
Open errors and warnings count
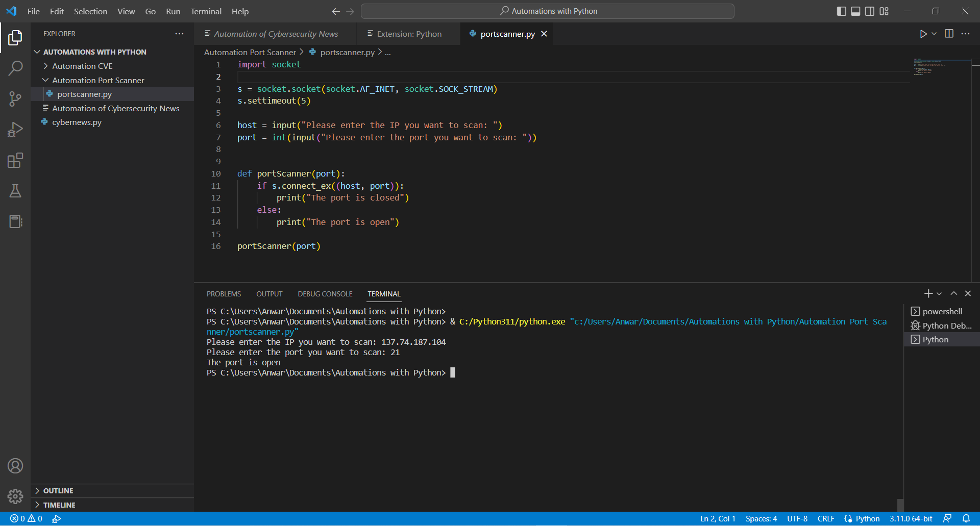pos(27,518)
